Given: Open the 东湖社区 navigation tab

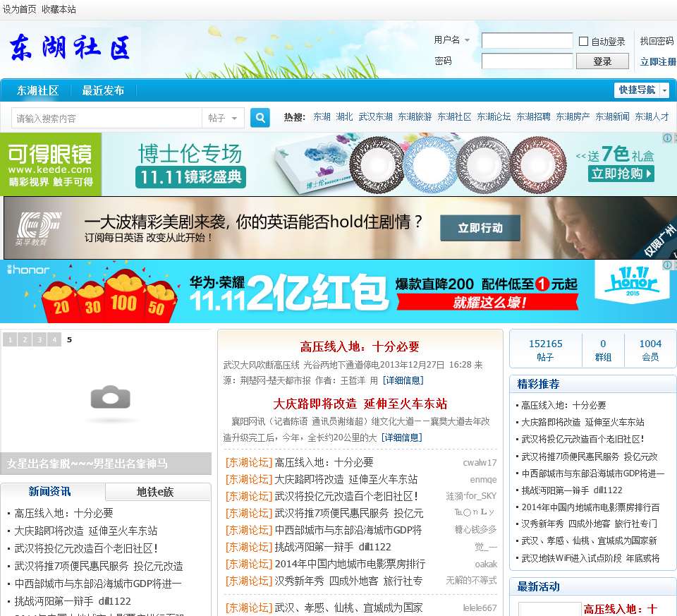Looking at the screenshot, I should coord(37,90).
